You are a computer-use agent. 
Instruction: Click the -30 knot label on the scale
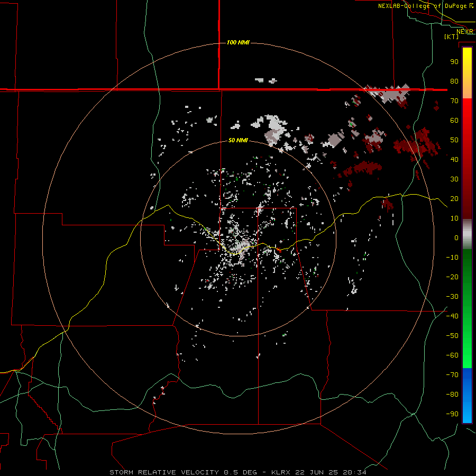(x=452, y=297)
